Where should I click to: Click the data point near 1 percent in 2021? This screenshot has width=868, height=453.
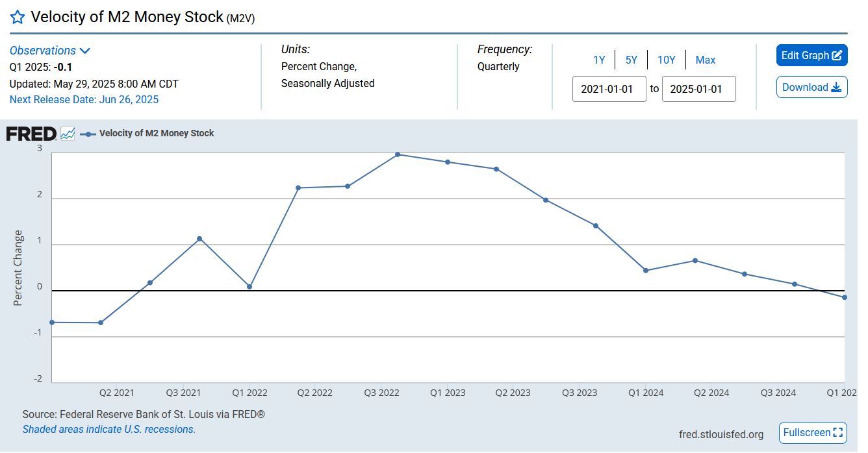point(199,239)
